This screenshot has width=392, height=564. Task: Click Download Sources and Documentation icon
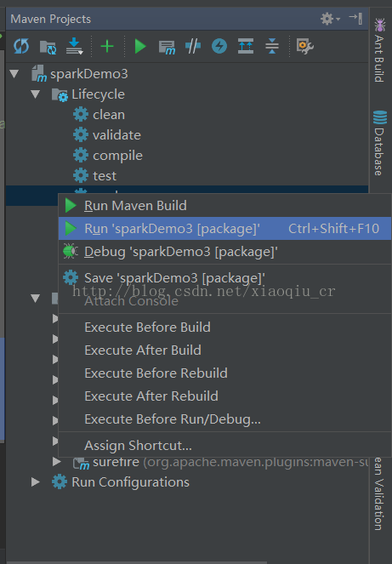[75, 47]
